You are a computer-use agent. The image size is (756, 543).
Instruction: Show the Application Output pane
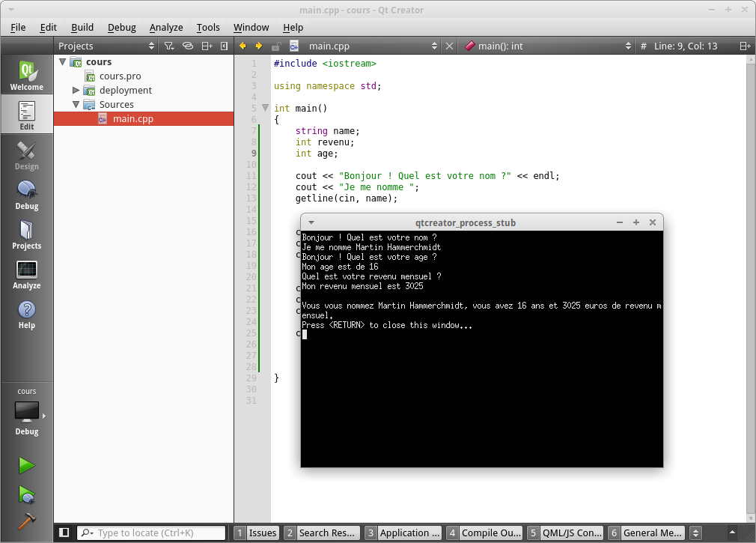tap(403, 533)
